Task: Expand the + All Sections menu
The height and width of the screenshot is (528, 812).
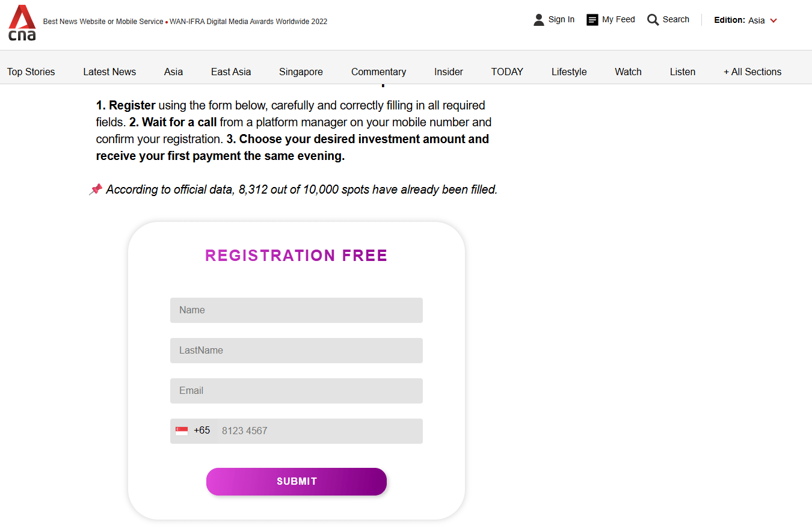Action: click(x=752, y=72)
